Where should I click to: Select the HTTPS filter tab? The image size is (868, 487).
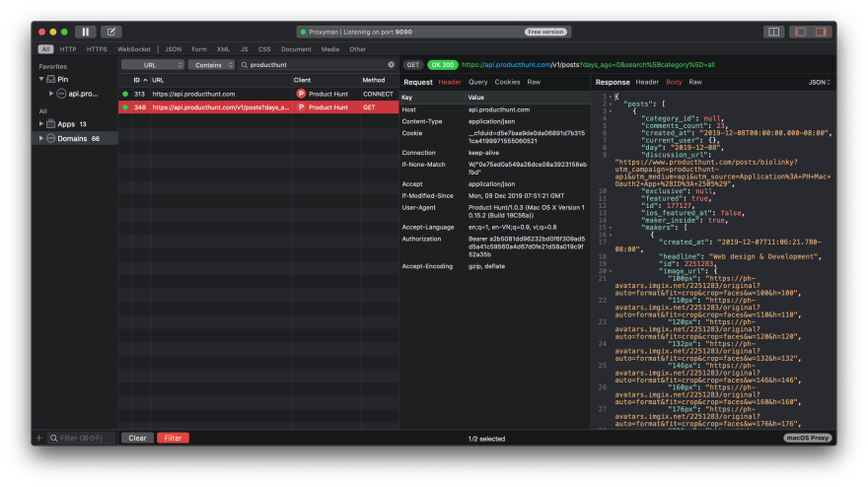(97, 49)
